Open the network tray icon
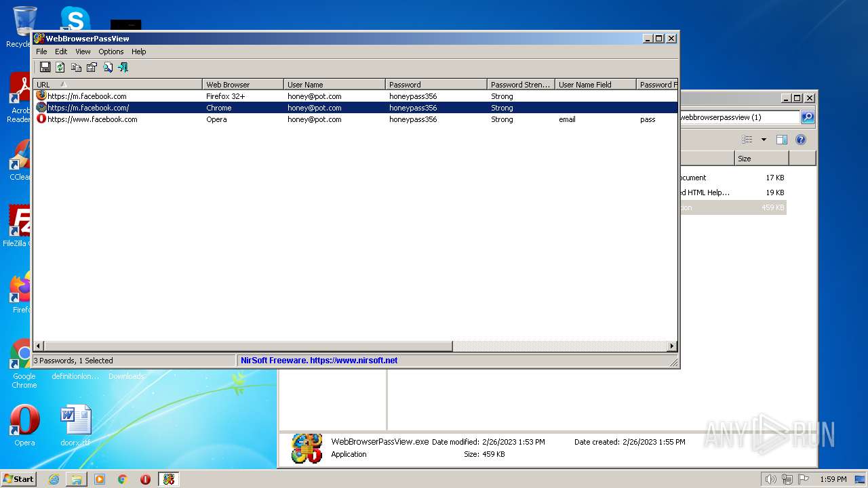Image resolution: width=868 pixels, height=488 pixels. point(787,479)
